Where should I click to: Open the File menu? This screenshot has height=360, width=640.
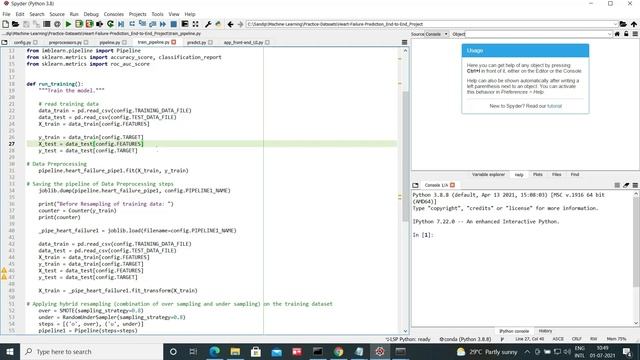pyautogui.click(x=7, y=14)
